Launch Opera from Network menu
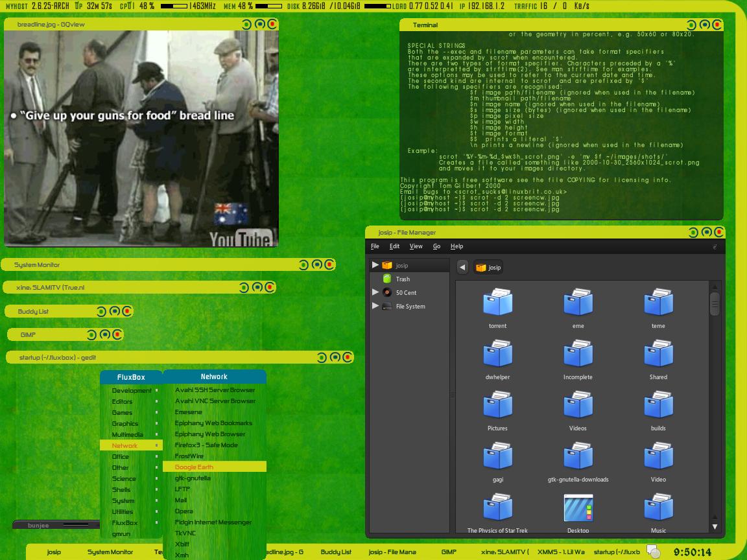 tap(215, 511)
